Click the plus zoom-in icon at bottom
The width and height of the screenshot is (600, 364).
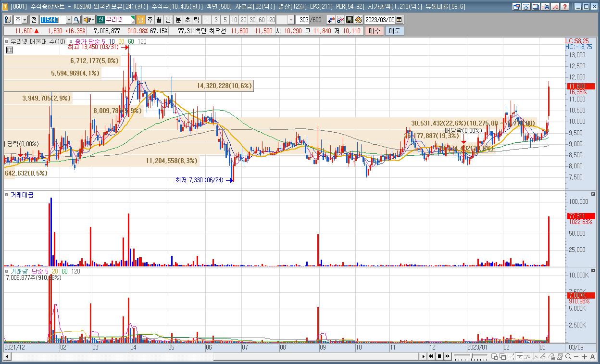(x=585, y=356)
